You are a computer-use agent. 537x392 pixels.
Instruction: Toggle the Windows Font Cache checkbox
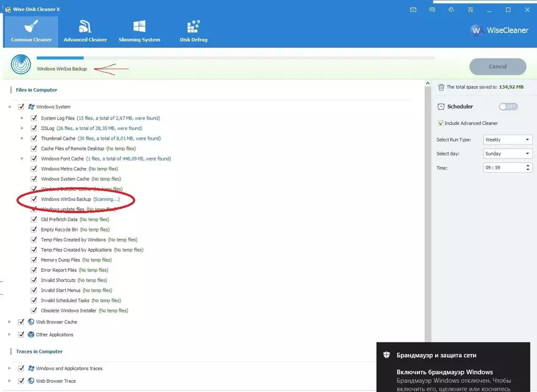click(34, 159)
